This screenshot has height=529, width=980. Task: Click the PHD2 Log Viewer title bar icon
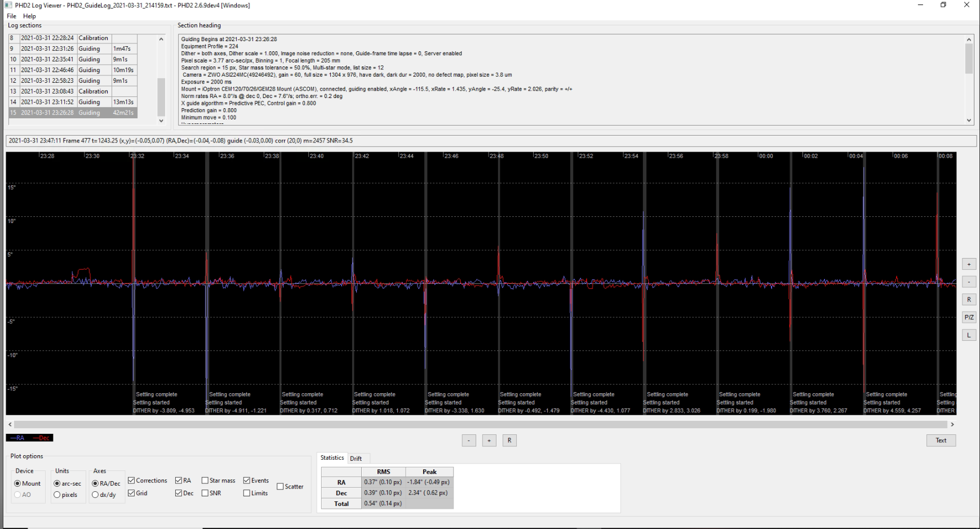(8, 5)
